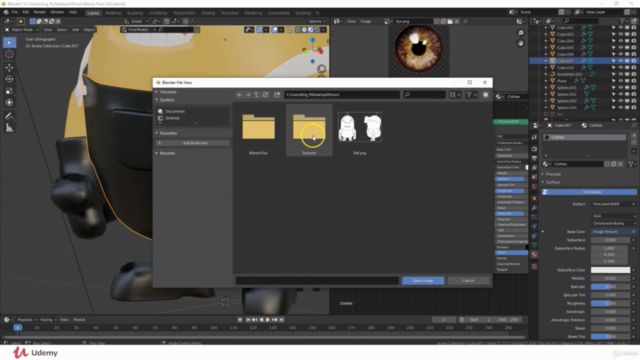Expand Cube.003 in outliner
Viewport: 640px width, 360px height.
(x=546, y=34)
